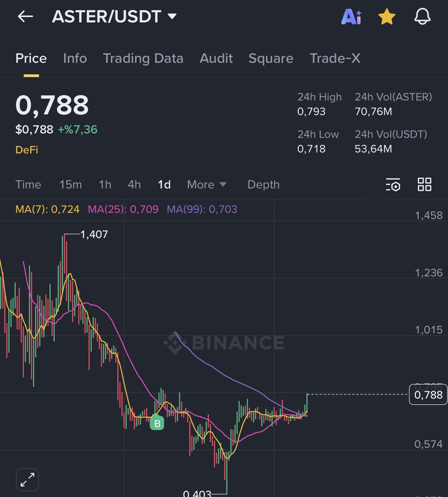
Task: Tap the 1,015 price axis label
Action: 429,330
